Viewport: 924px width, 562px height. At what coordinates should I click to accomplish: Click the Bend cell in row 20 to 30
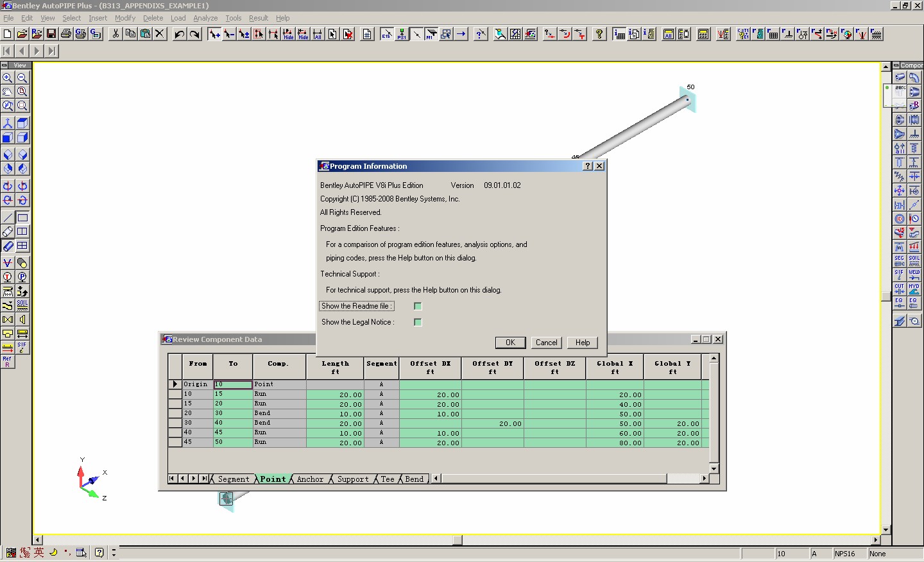tap(279, 413)
